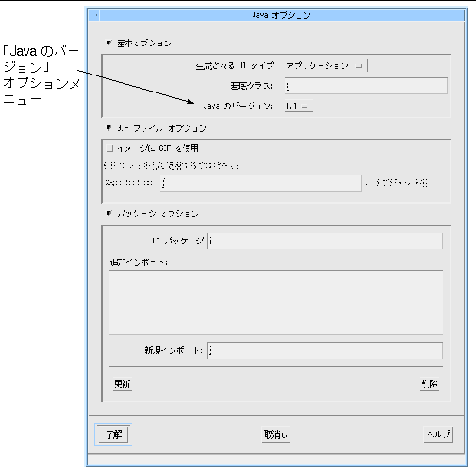Collapse the パッケージオプション section triangle
The width and height of the screenshot is (476, 468).
click(x=108, y=213)
